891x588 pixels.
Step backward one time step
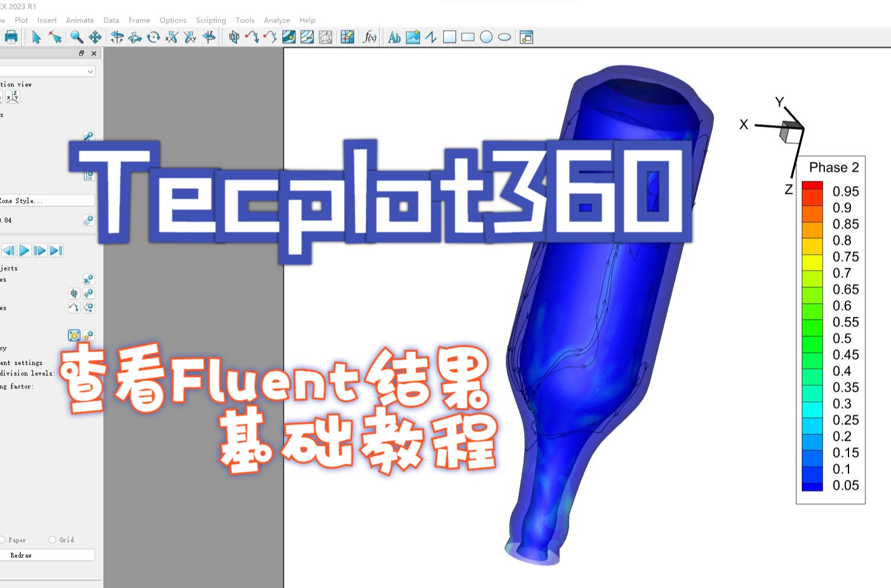tap(8, 251)
